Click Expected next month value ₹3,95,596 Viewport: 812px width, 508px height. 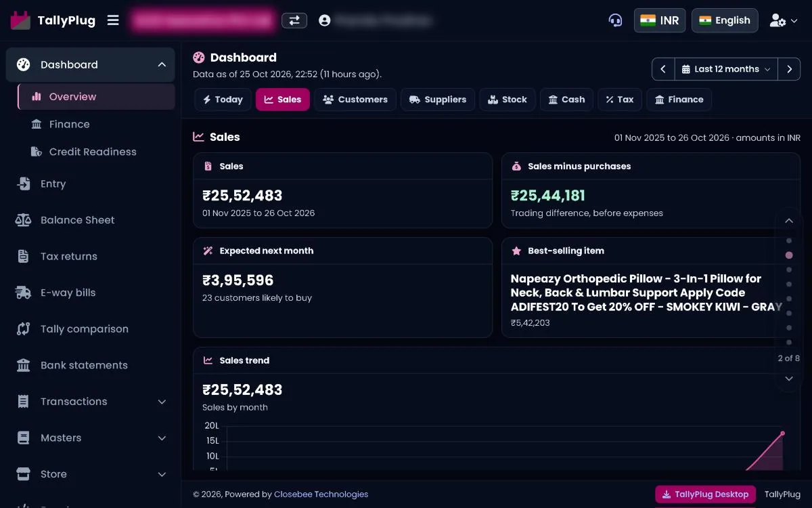pos(238,280)
